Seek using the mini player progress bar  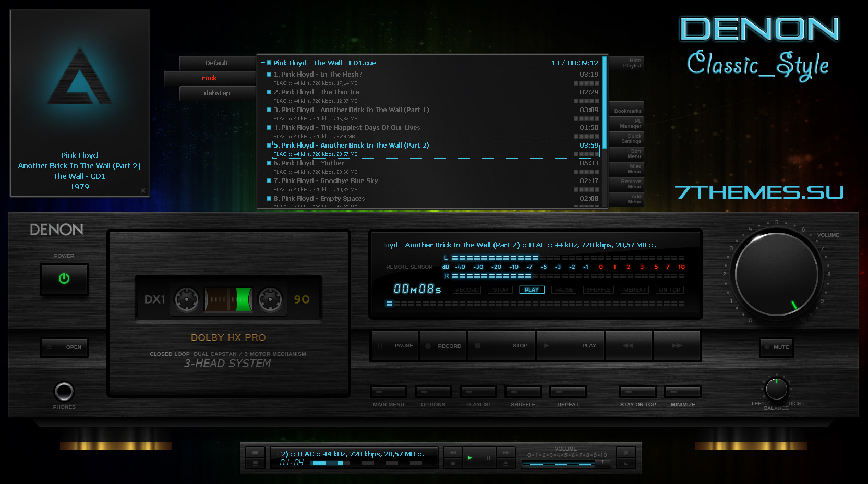coord(371,463)
